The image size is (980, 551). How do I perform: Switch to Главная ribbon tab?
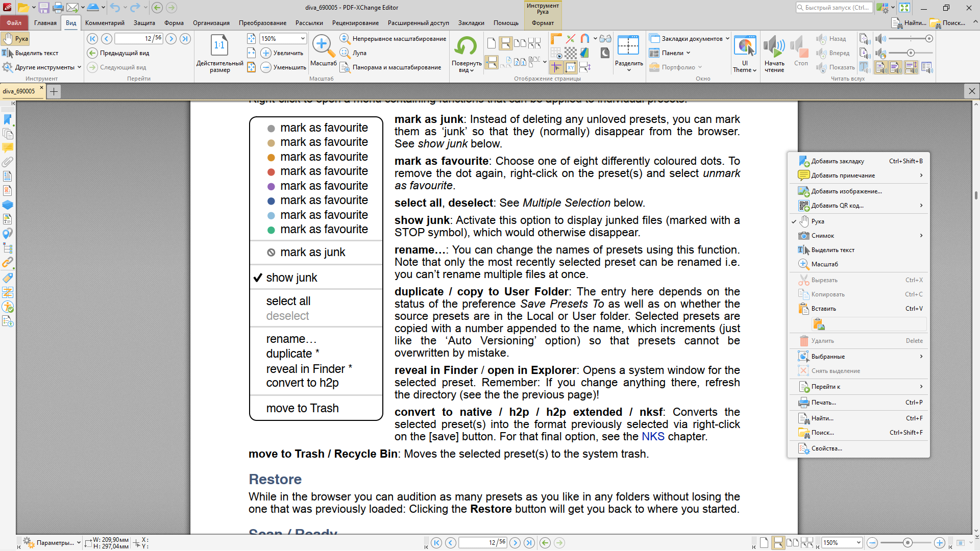click(x=45, y=23)
